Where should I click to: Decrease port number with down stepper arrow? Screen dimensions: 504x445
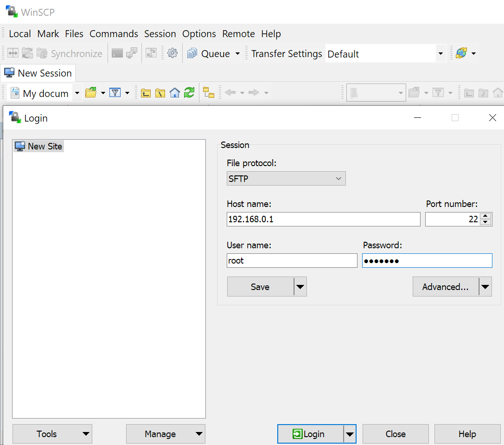point(485,222)
